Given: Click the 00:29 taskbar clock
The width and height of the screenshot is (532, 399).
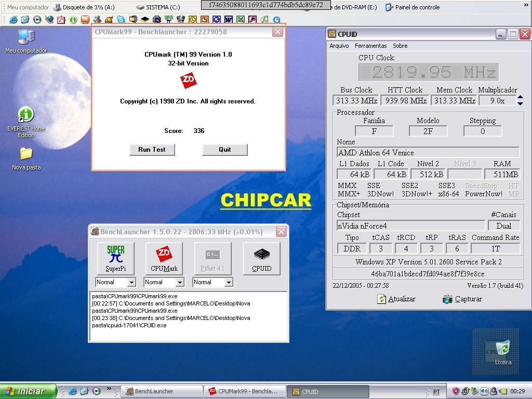Looking at the screenshot, I should (517, 391).
